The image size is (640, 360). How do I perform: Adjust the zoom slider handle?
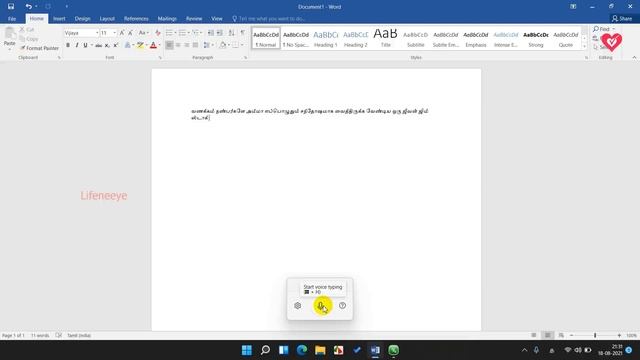(x=595, y=335)
